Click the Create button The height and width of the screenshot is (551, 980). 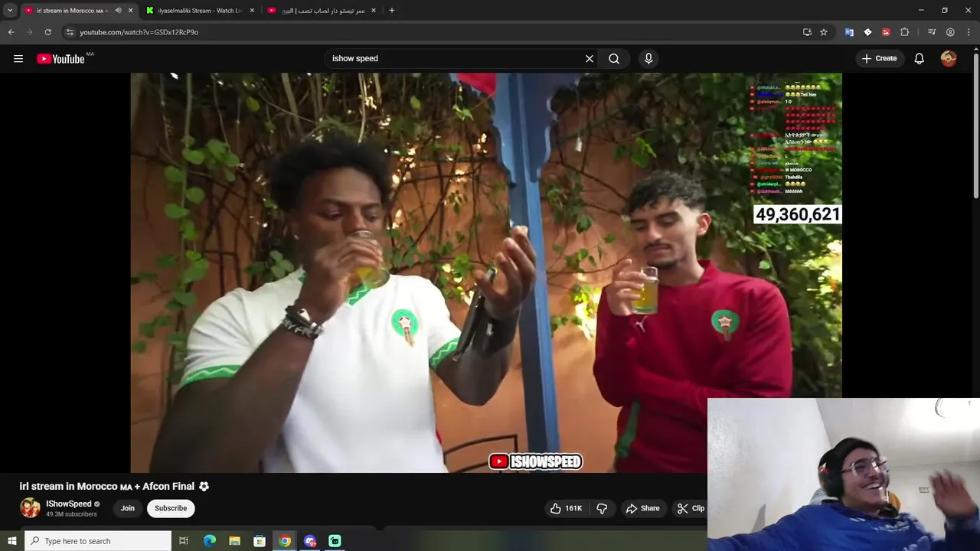879,59
